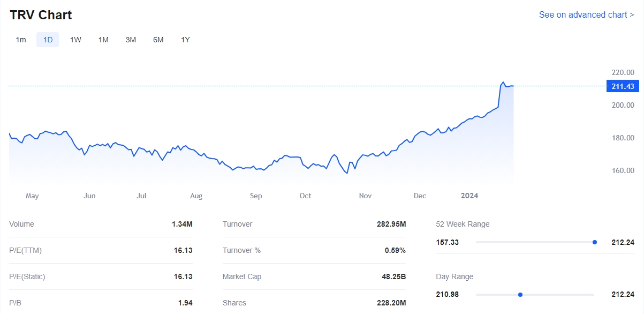This screenshot has width=644, height=314.
Task: Select the 6M timeframe option
Action: click(x=158, y=40)
